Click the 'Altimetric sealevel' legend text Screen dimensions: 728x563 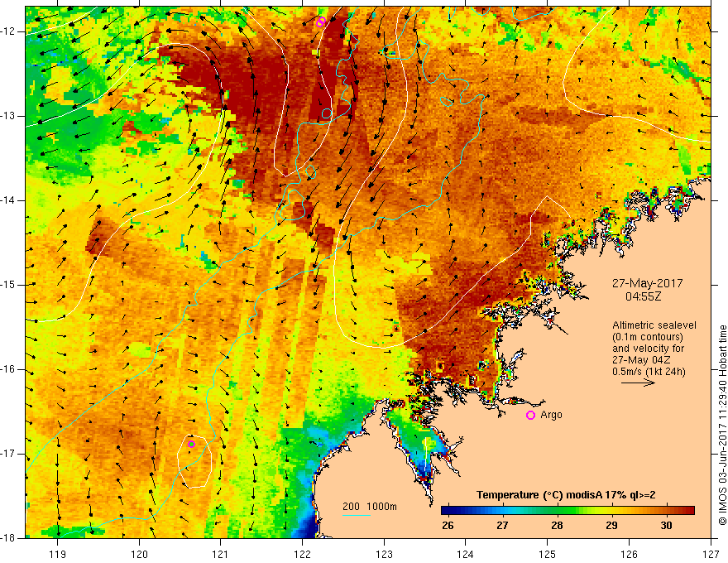654,325
